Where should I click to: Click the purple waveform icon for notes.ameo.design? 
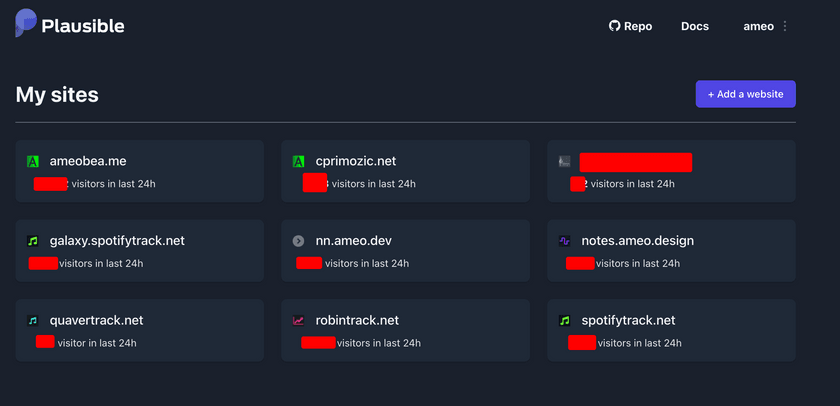(x=564, y=241)
